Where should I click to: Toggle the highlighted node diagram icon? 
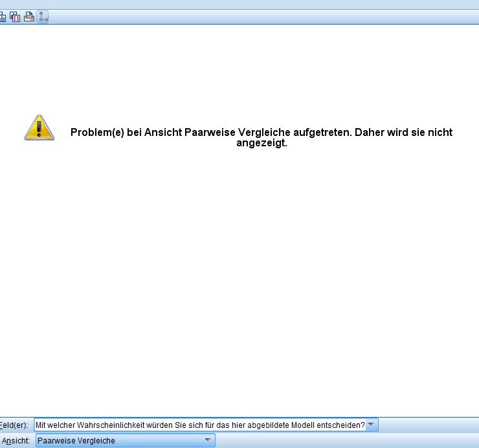point(43,17)
